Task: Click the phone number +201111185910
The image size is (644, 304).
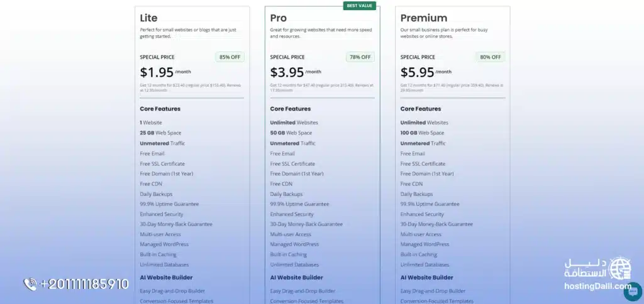Action: tap(84, 285)
